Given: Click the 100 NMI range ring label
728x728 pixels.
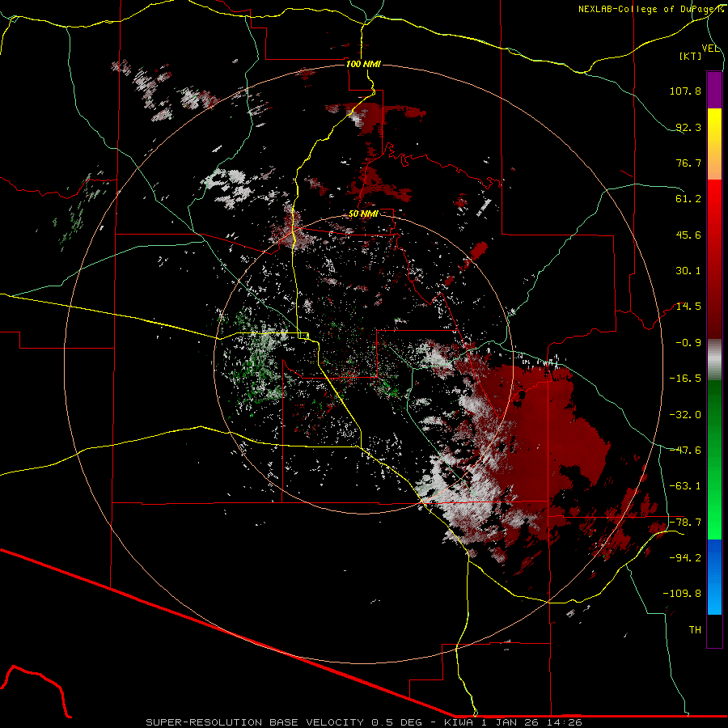Looking at the screenshot, I should click(363, 64).
